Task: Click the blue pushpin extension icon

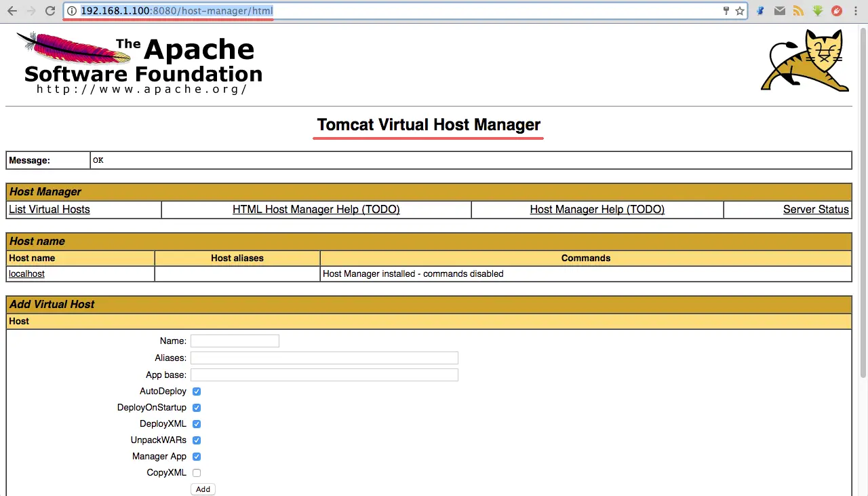Action: click(761, 11)
